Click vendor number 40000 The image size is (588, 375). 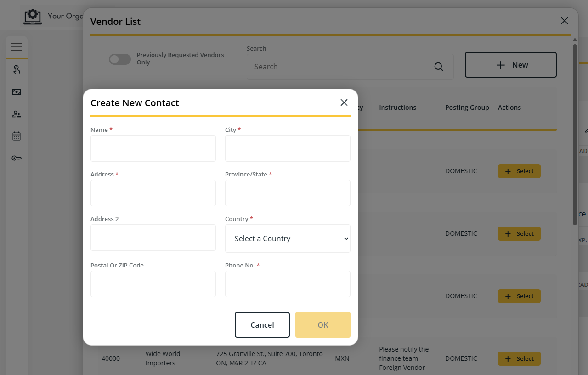111,358
